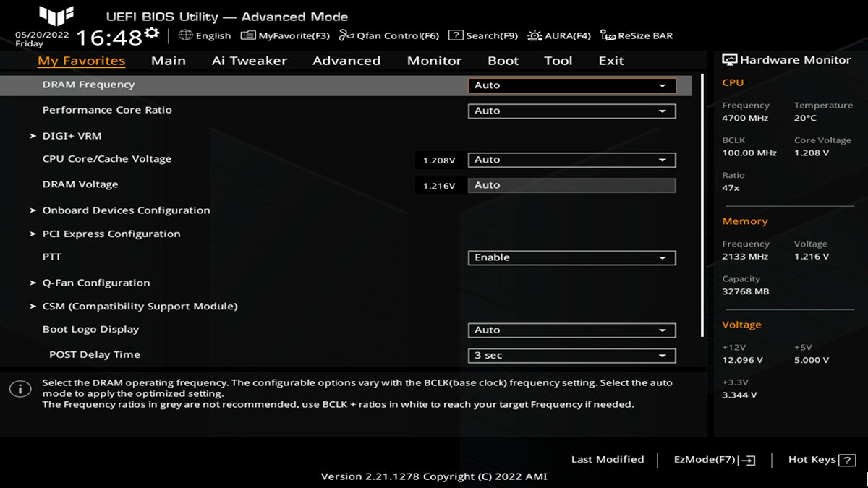868x488 pixels.
Task: Open the Performance Core Ratio dropdown
Action: click(x=571, y=111)
